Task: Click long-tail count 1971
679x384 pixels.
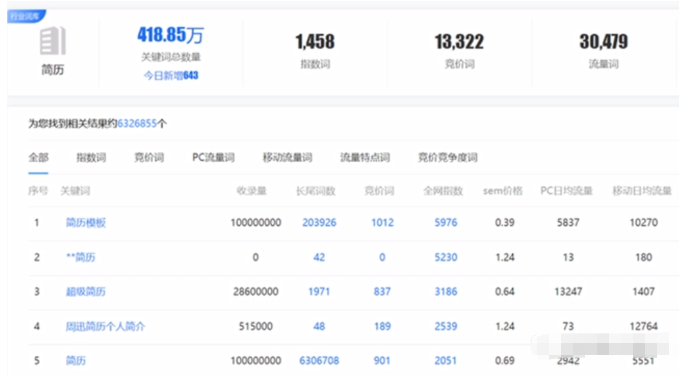Action: click(x=319, y=291)
